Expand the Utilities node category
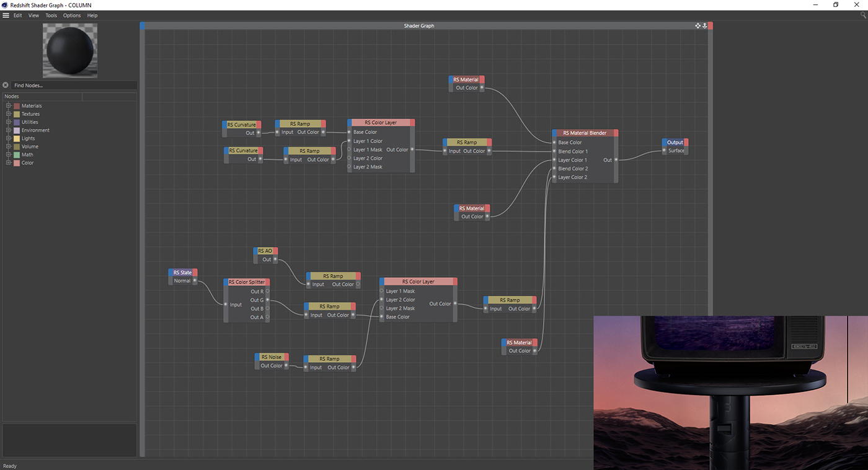Viewport: 868px width, 470px height. pos(9,122)
